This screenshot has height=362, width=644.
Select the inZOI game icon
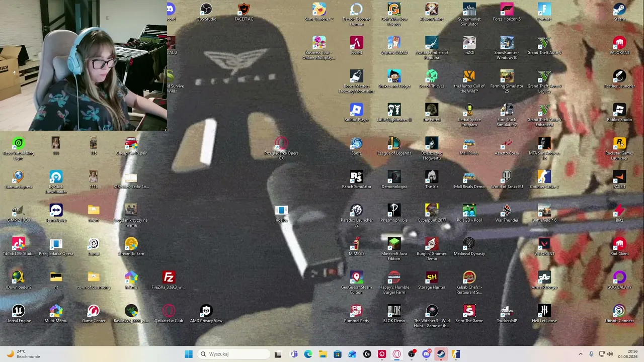pyautogui.click(x=469, y=45)
